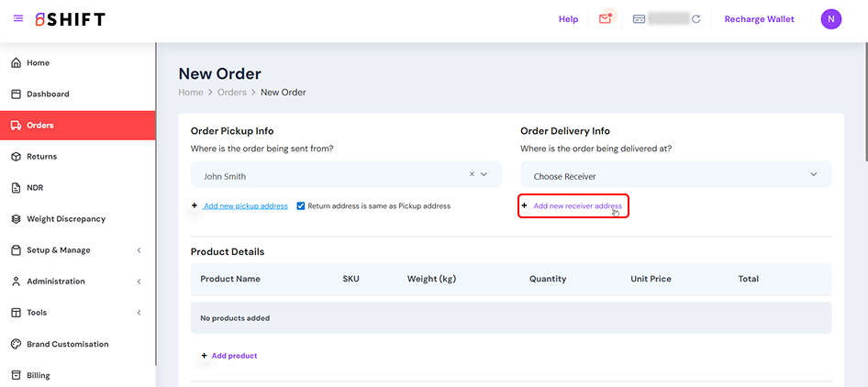Image resolution: width=868 pixels, height=387 pixels.
Task: Click the Brand Customisation palette icon
Action: tap(16, 344)
